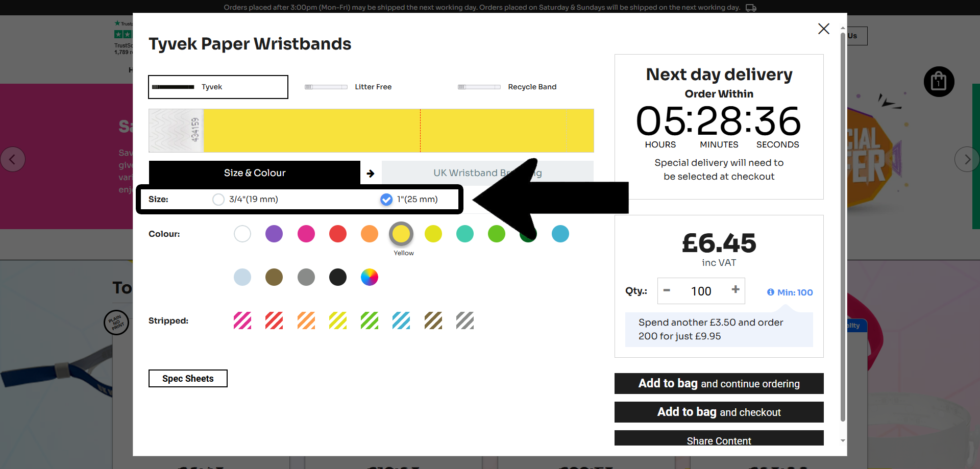Decrease quantity with the minus button

point(667,290)
